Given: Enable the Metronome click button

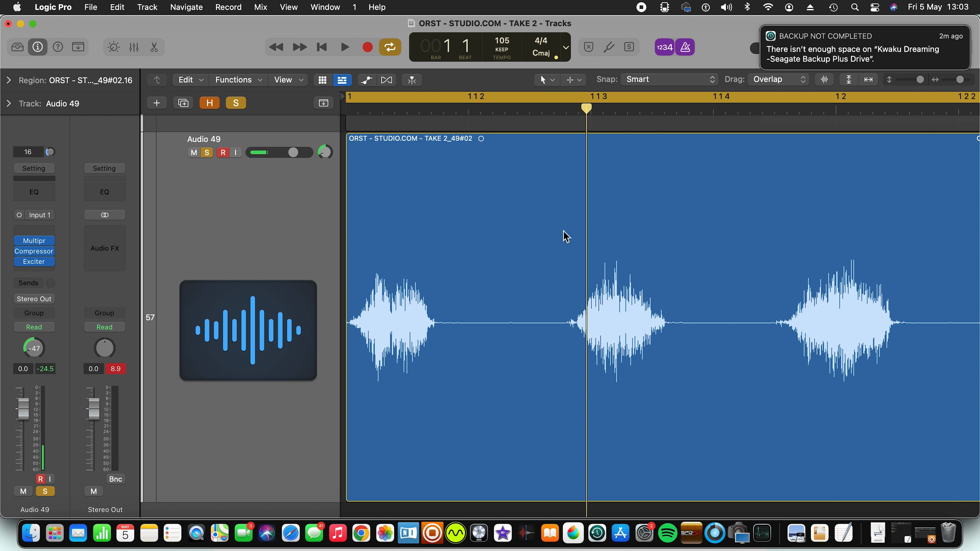Looking at the screenshot, I should (x=685, y=47).
